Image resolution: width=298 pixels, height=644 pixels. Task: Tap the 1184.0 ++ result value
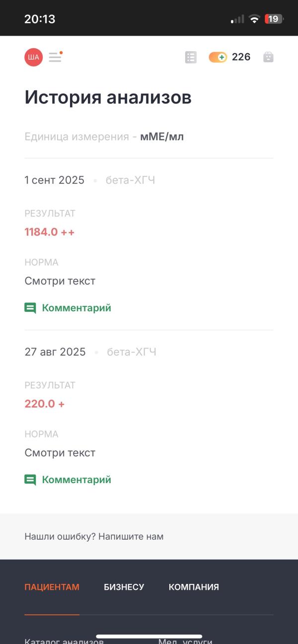[x=49, y=232]
